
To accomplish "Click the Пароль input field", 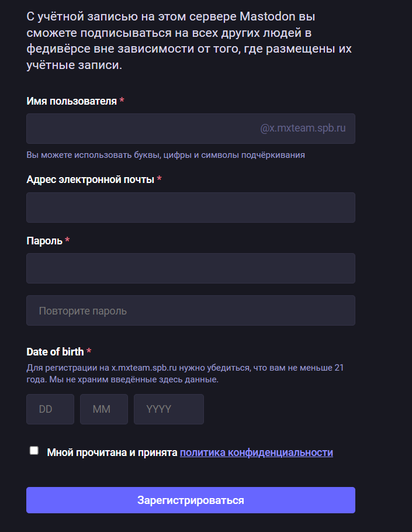I will click(x=191, y=268).
